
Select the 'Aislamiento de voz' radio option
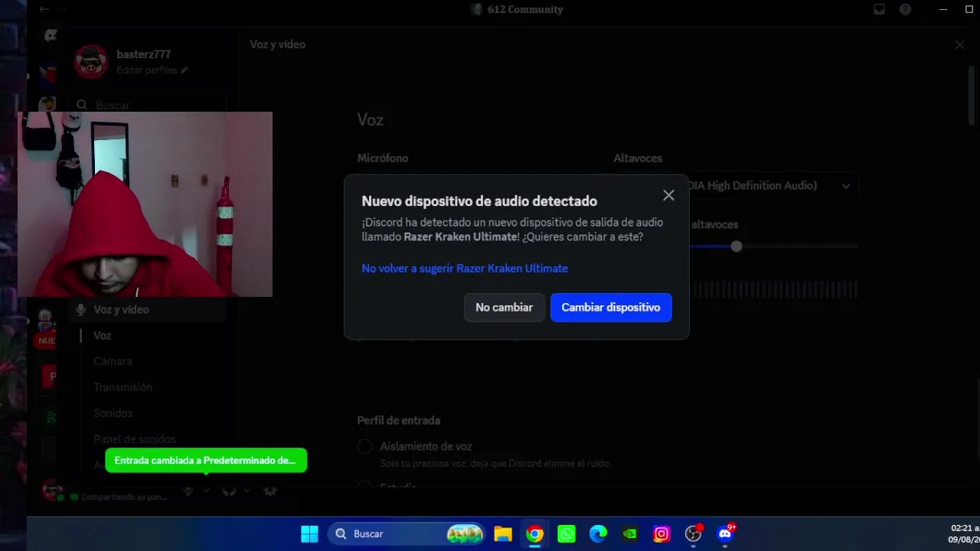coord(364,446)
